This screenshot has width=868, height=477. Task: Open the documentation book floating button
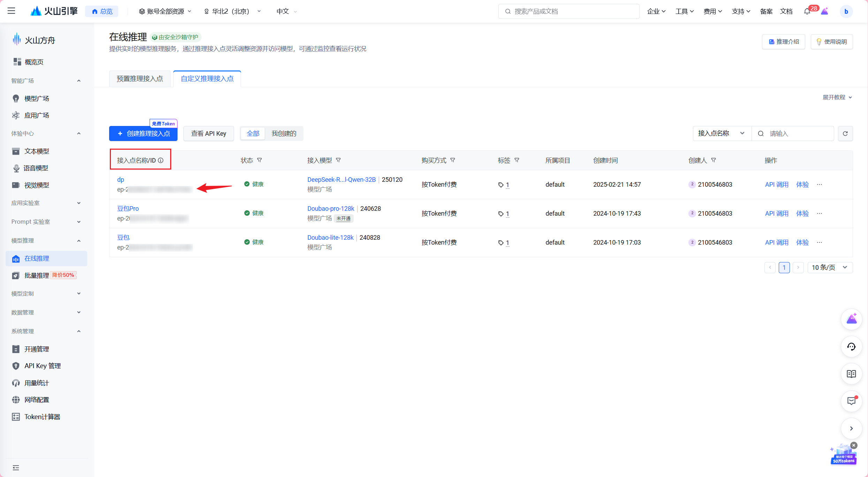pyautogui.click(x=852, y=374)
